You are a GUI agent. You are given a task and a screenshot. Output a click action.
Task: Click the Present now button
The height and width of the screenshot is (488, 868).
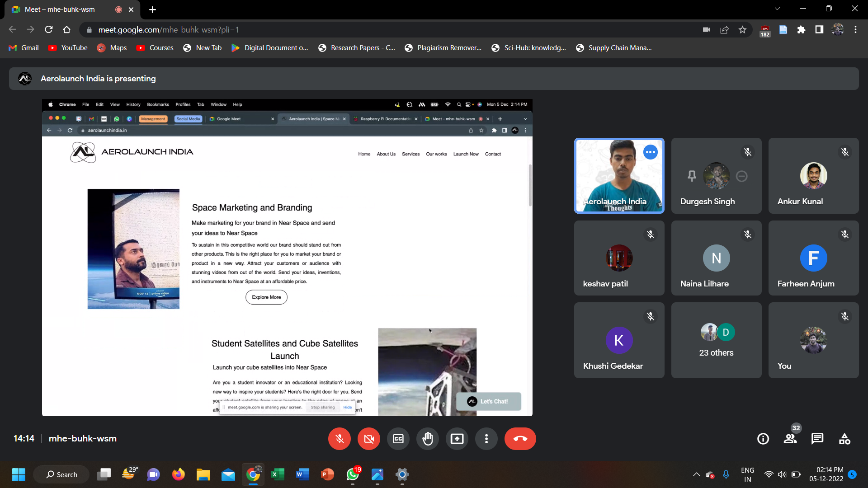[x=457, y=439]
